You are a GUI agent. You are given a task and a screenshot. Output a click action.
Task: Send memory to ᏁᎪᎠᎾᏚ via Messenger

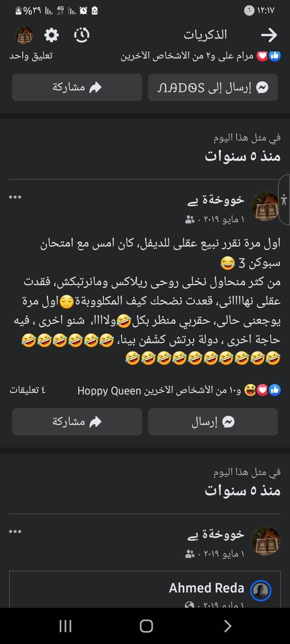213,87
